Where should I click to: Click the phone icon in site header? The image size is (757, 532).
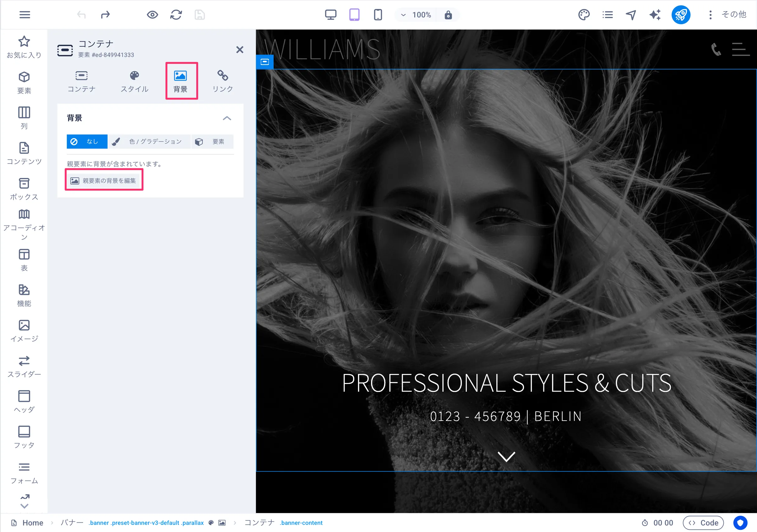pyautogui.click(x=716, y=49)
